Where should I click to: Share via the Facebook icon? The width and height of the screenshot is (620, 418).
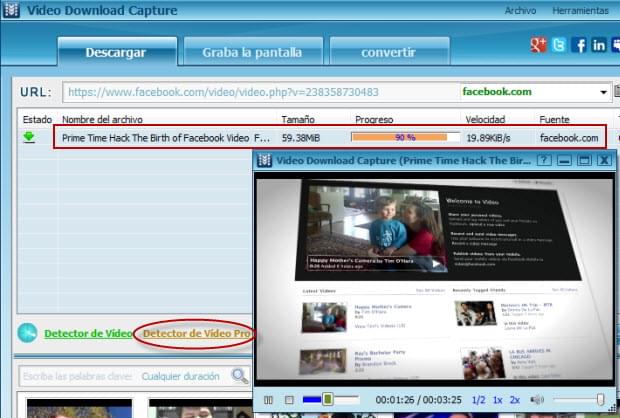pyautogui.click(x=579, y=45)
